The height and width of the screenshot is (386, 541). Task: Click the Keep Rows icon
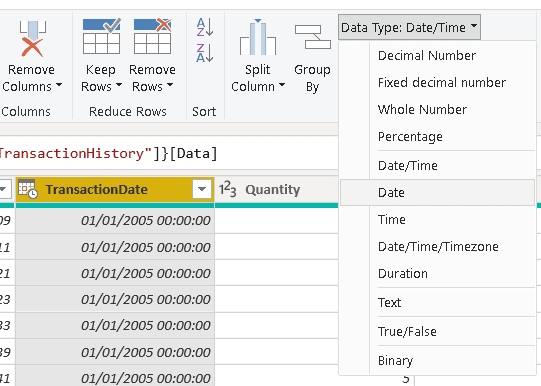[101, 36]
